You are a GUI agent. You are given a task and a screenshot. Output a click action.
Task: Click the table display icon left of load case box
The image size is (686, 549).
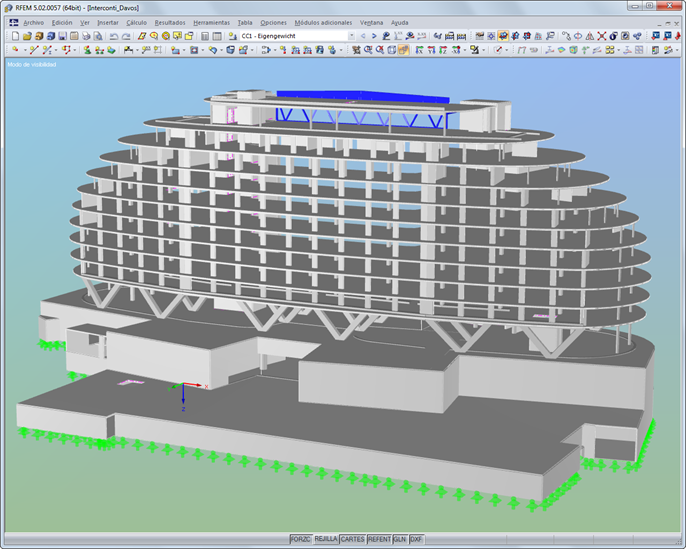point(217,36)
